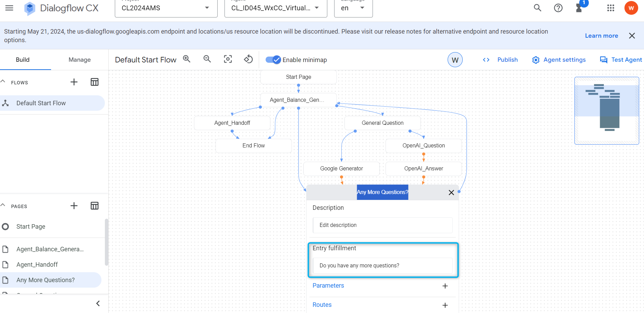Screen dimensions: 644x313
Task: Click the Publish button
Action: pos(508,60)
